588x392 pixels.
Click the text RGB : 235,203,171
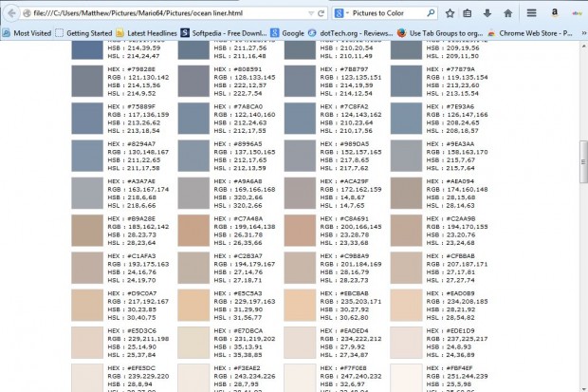pos(351,302)
